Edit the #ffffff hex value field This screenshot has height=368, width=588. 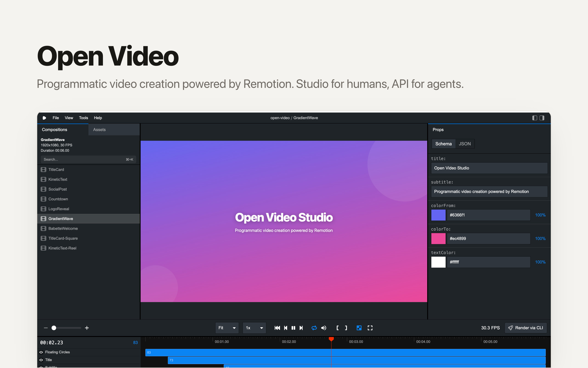[488, 262]
